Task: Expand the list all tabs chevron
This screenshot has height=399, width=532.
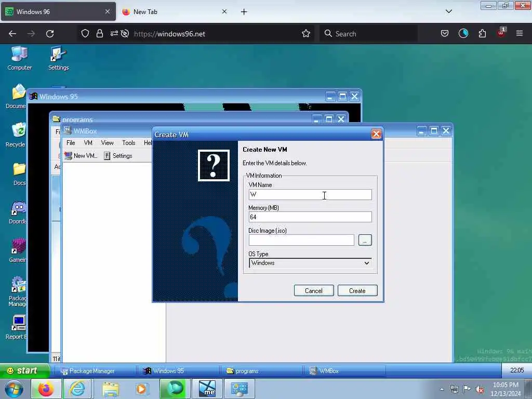Action: point(448,11)
